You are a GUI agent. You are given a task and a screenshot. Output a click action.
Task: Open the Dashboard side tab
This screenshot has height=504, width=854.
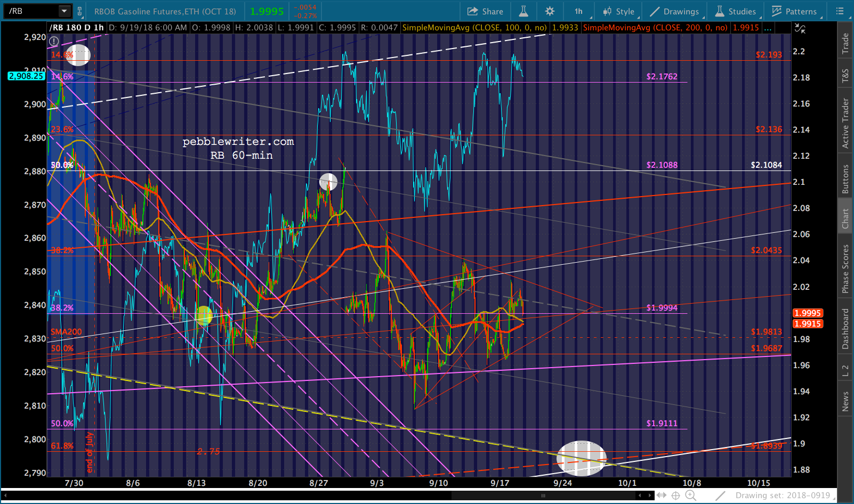[845, 329]
